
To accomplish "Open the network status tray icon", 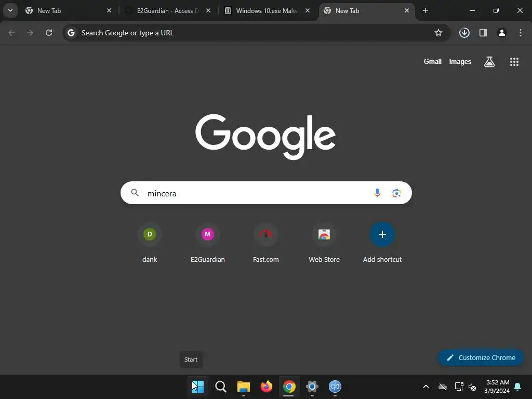I will [x=459, y=387].
